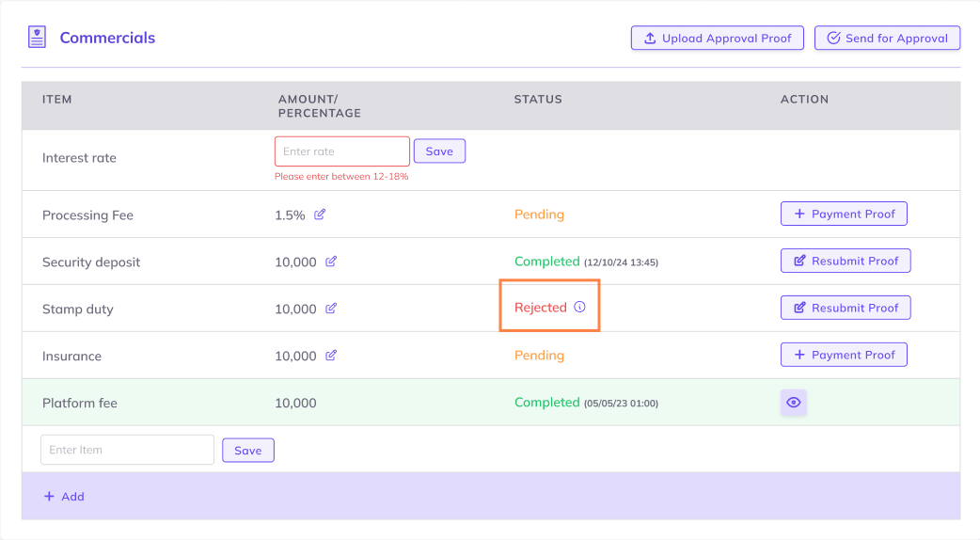This screenshot has height=540, width=980.
Task: Click the Rejected status label for Stamp duty
Action: [x=541, y=308]
